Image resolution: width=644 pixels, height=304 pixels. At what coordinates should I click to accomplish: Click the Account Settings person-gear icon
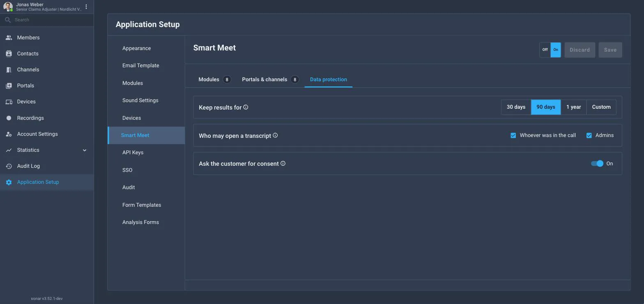pos(9,134)
